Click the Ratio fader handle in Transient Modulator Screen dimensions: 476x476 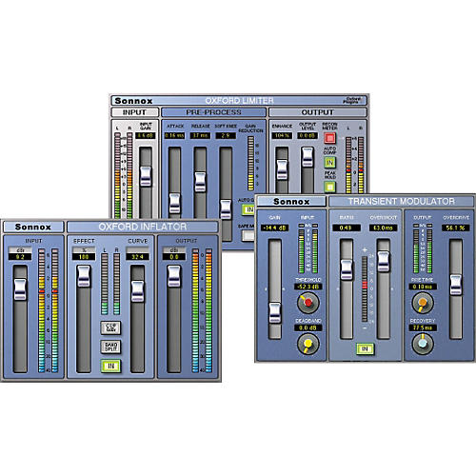(x=347, y=270)
